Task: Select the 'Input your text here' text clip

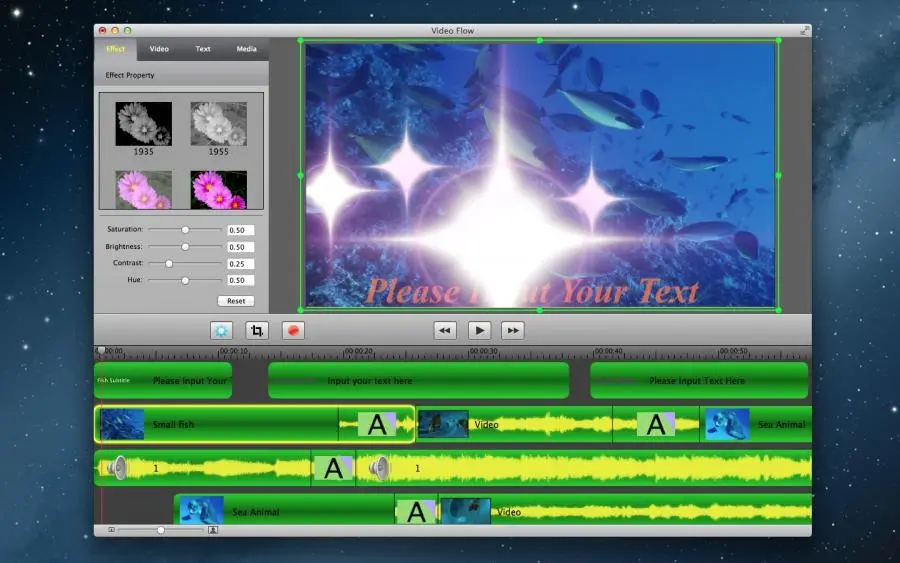Action: coord(418,380)
